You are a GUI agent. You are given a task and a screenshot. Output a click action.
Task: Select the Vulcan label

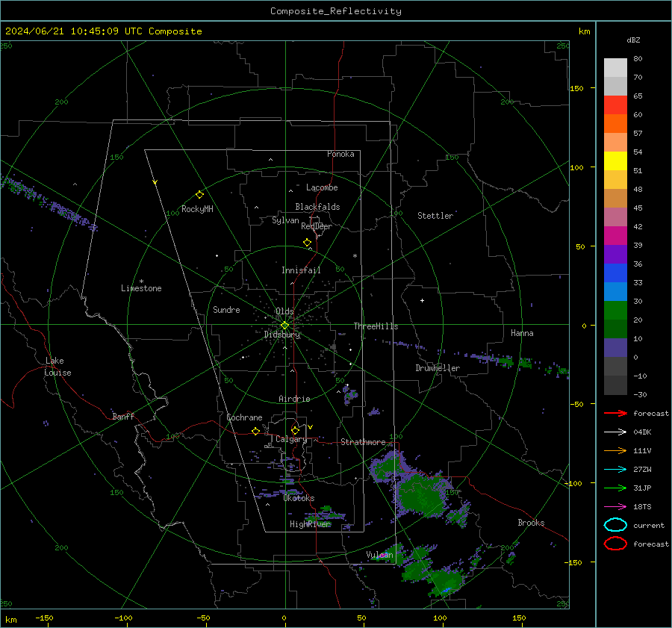point(380,555)
